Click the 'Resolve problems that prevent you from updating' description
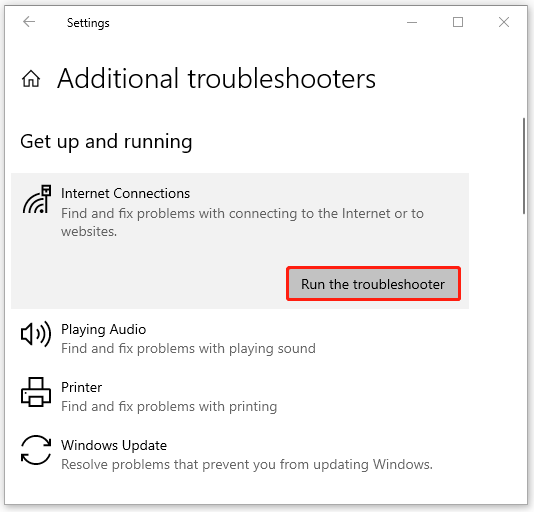 [247, 464]
